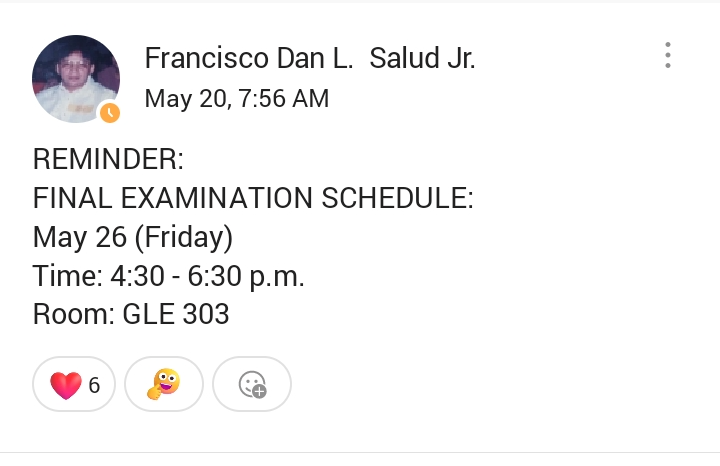Toggle the thinking-face emoji reaction
720x466 pixels.
[164, 384]
